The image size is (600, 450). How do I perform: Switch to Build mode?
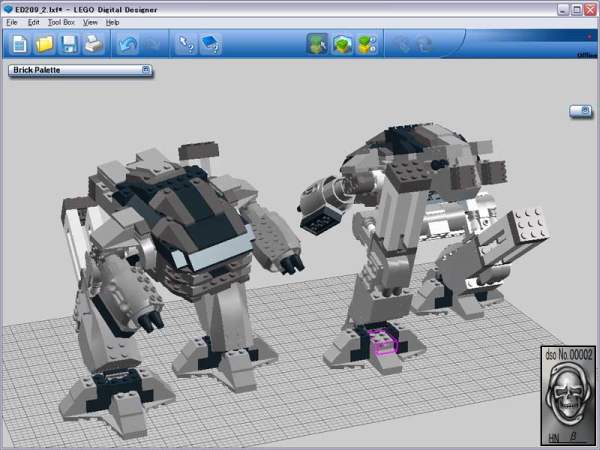pos(317,44)
